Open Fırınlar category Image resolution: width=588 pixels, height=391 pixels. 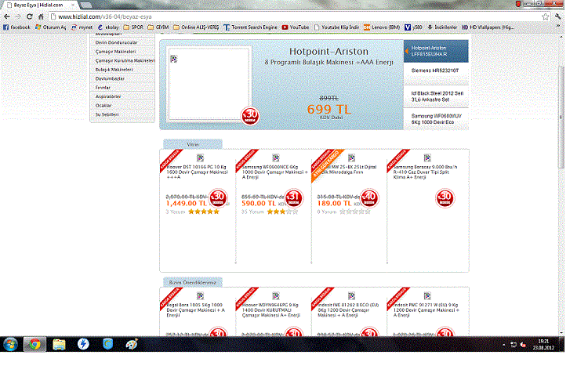tap(122, 88)
